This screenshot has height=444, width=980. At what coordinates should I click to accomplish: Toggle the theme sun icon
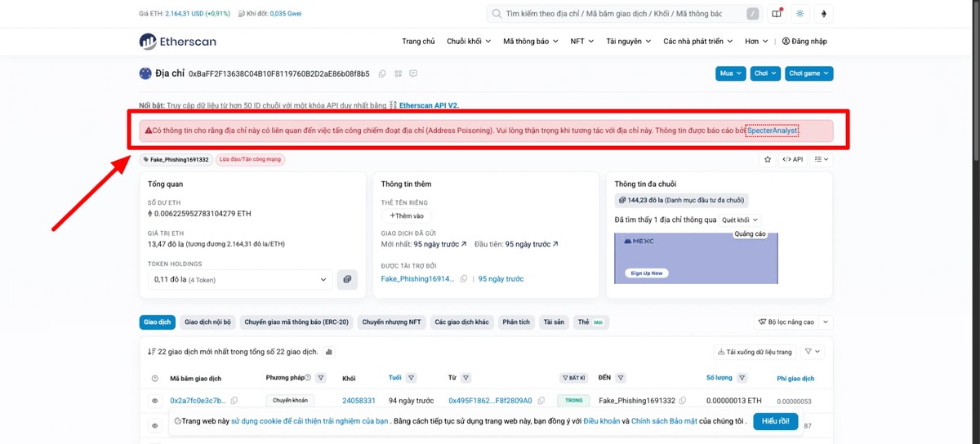pyautogui.click(x=800, y=14)
